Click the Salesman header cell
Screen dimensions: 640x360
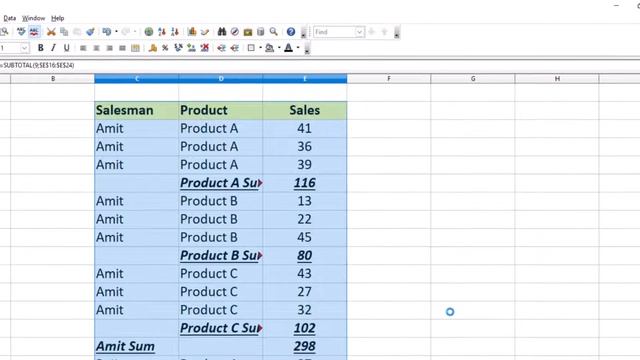136,110
